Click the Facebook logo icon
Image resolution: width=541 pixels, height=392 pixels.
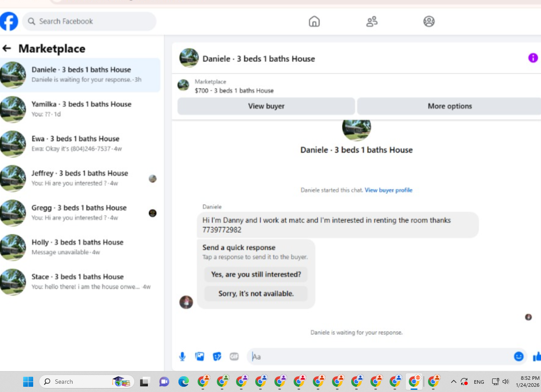9,21
